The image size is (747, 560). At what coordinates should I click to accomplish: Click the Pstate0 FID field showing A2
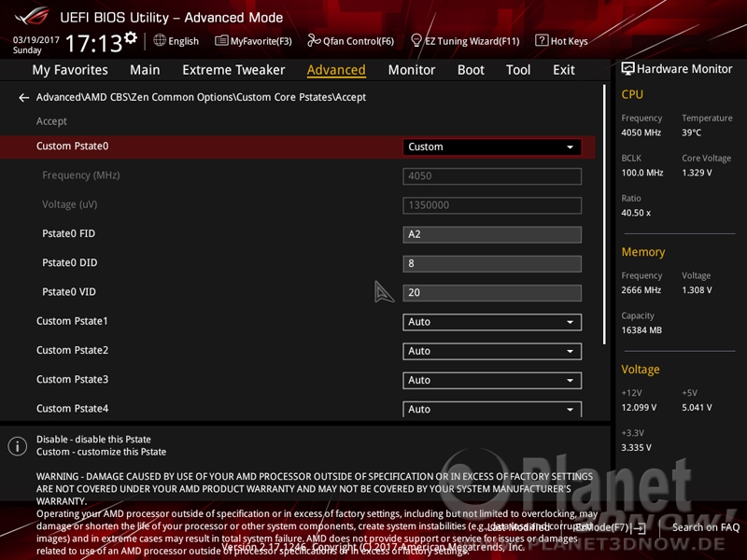(492, 234)
